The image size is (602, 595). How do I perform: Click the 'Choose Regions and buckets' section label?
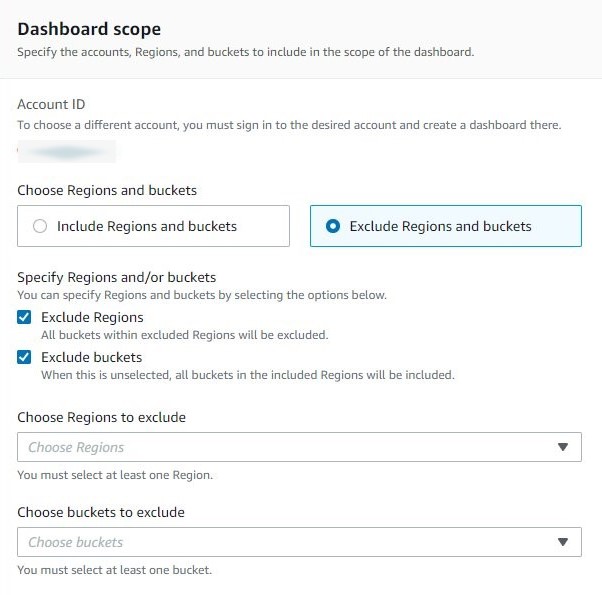pyautogui.click(x=107, y=190)
